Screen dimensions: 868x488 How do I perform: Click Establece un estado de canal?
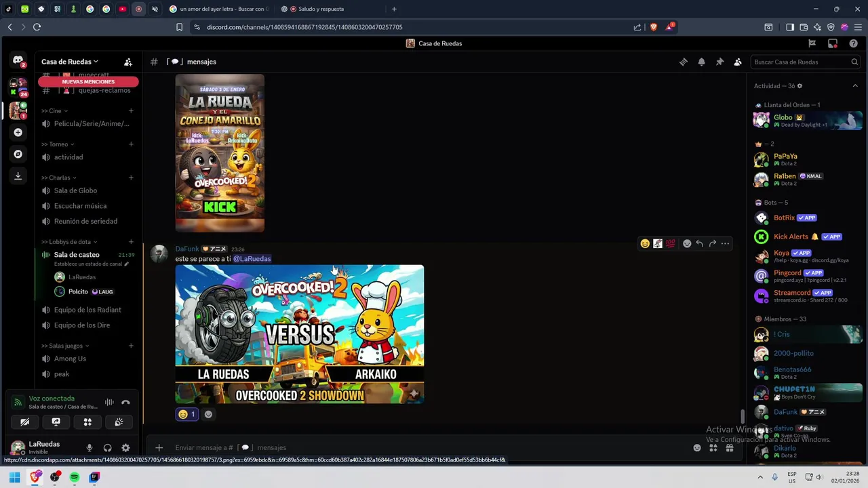click(x=91, y=264)
